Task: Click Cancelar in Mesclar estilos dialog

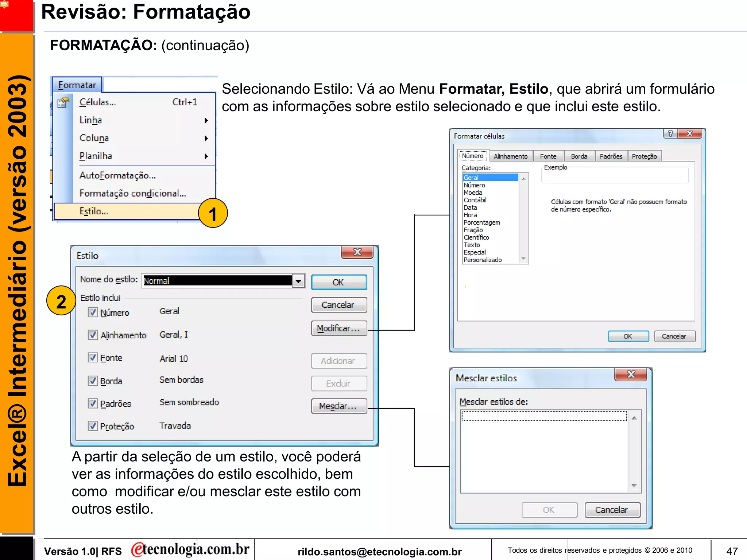Action: [x=612, y=510]
